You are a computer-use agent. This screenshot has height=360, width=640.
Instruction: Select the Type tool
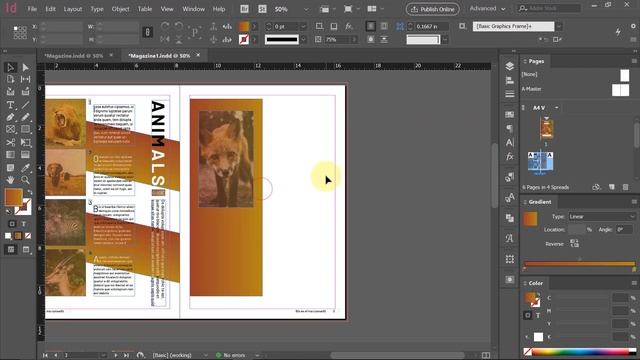[x=11, y=105]
